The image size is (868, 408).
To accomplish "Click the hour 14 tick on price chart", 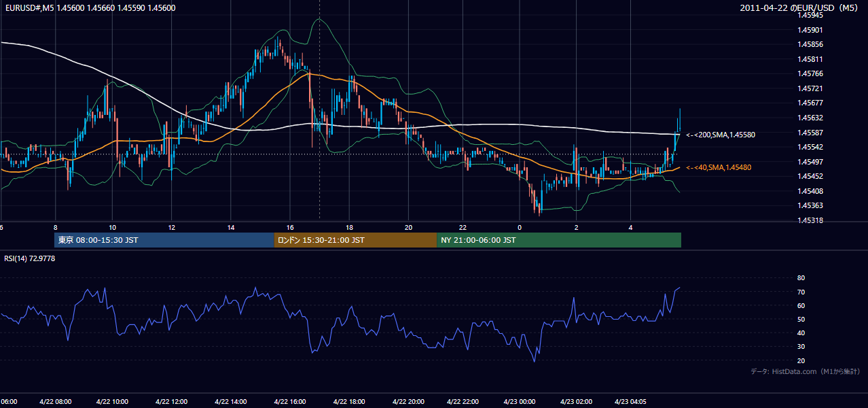I will (x=231, y=227).
